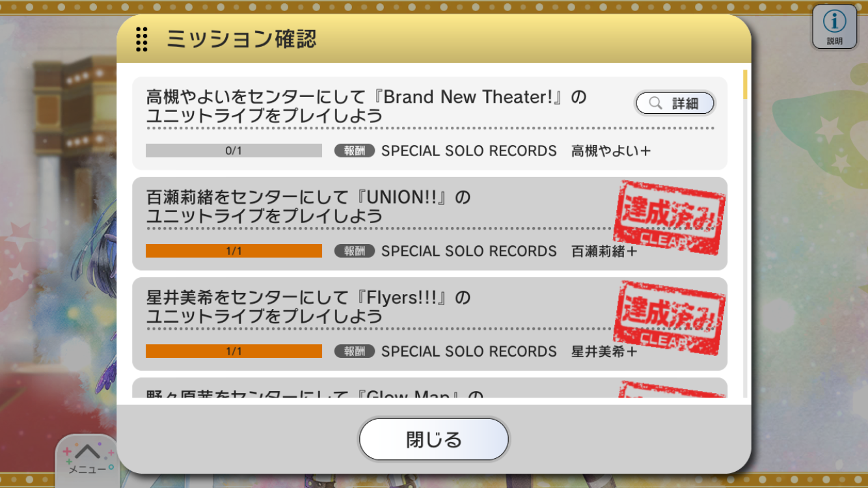This screenshot has width=868, height=488.
Task: Click the 達成済み stamp on Flyers!!! mission
Action: point(670,318)
